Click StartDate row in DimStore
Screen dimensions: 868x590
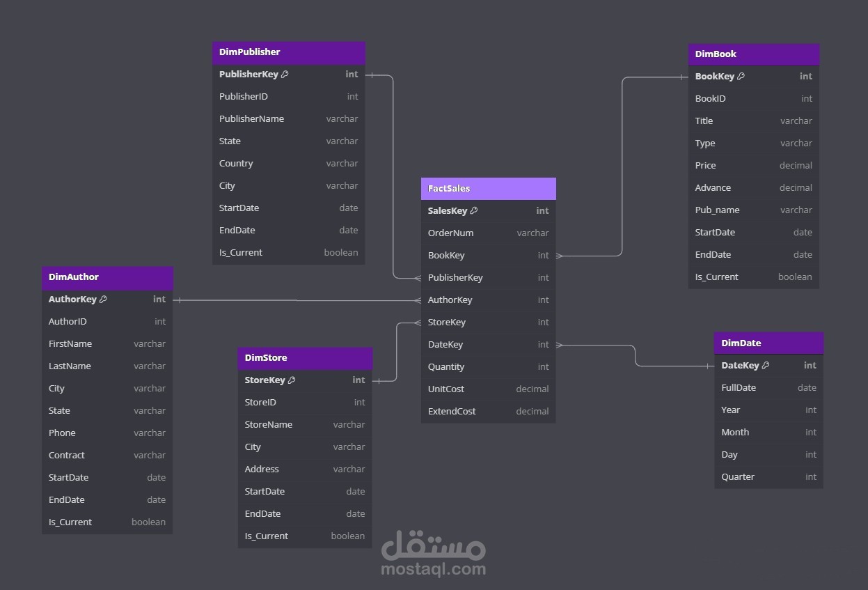pos(306,492)
